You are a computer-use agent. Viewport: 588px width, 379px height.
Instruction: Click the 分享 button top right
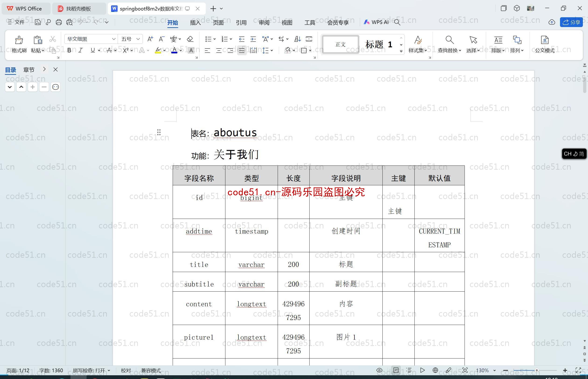click(x=572, y=22)
